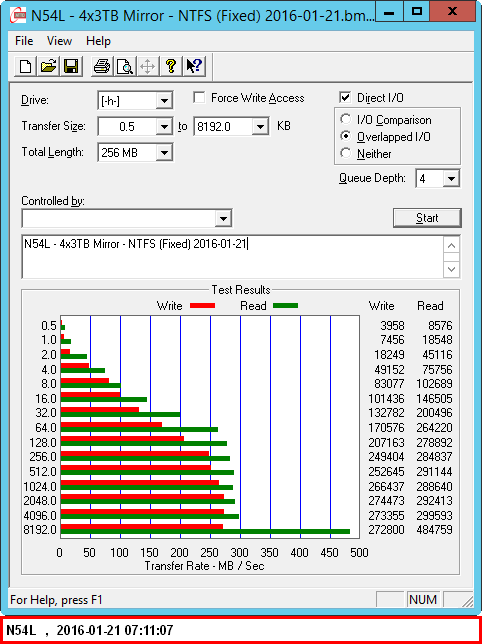Viewport: 482px width, 644px height.
Task: Print the results using the printer icon
Action: [102, 66]
